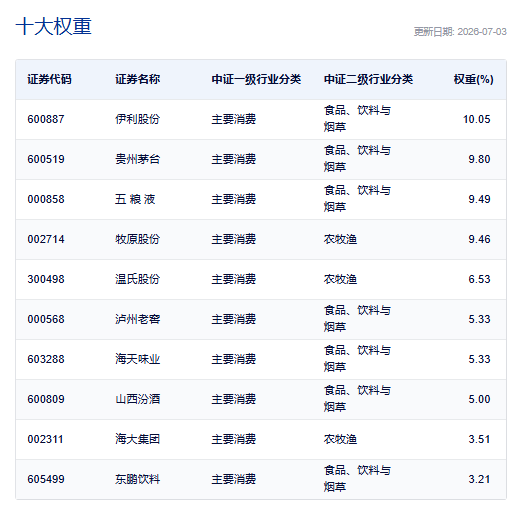Click 农牧渔 in the 温氏股份 row
Screen dimensions: 522x517
(340, 279)
